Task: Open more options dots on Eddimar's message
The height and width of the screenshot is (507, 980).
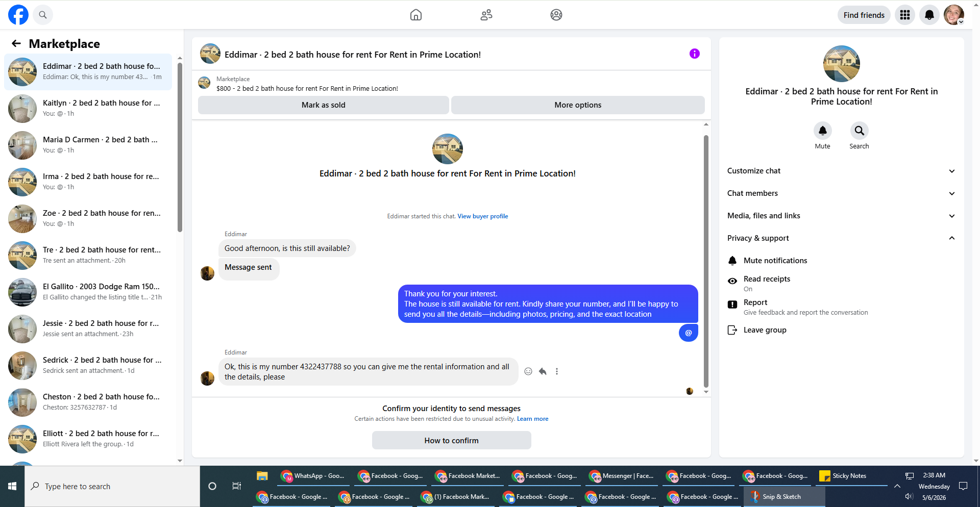Action: [557, 371]
